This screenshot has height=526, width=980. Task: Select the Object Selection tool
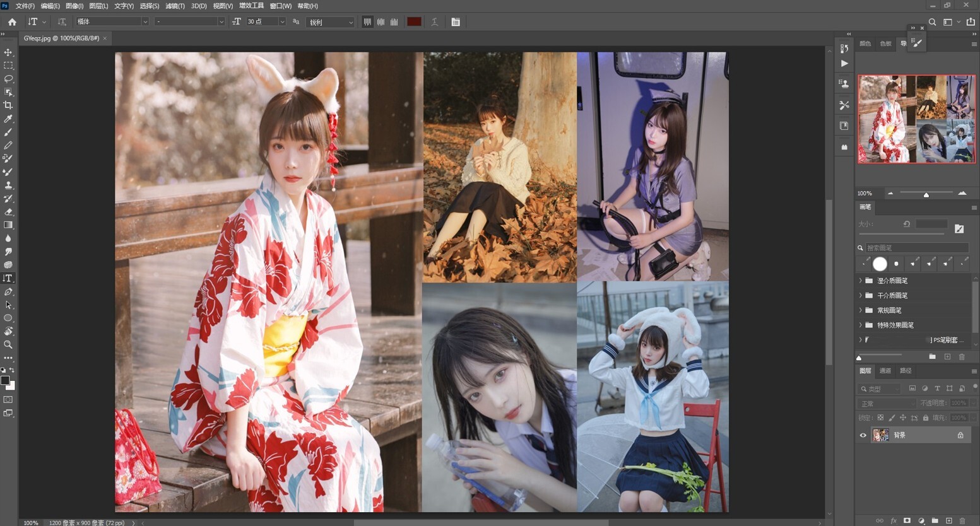point(8,92)
